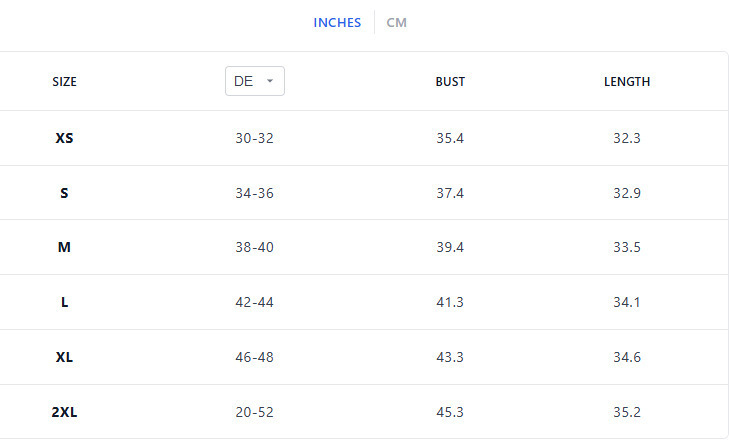Click the 30-32 DE size cell
Viewport: 729px width, 442px height.
254,138
